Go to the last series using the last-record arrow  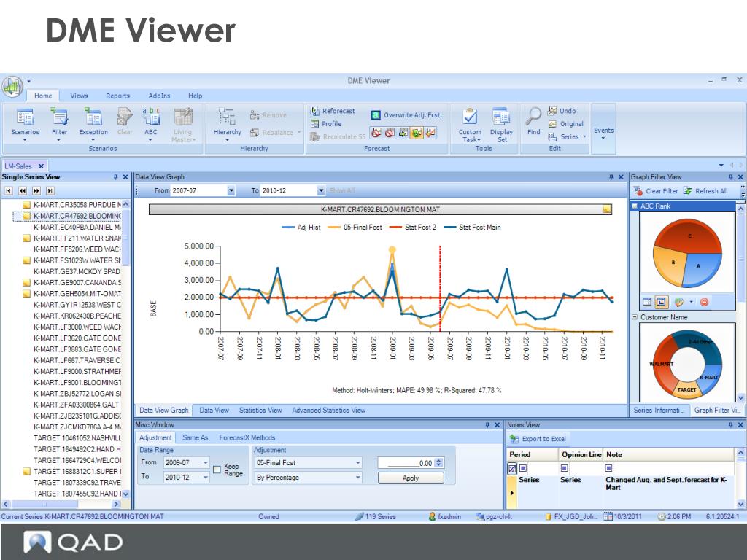50,191
